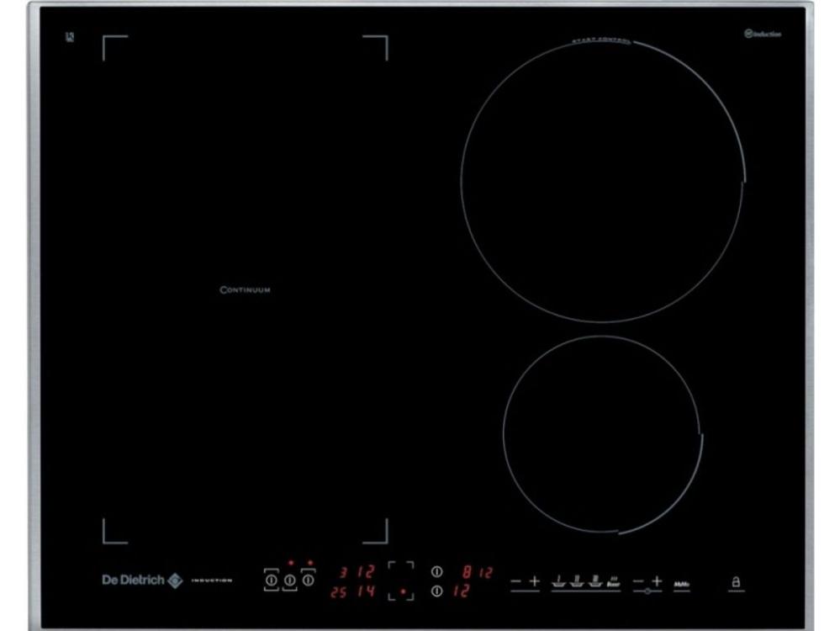Switch on the upper right zone power key
This screenshot has height=631, width=840.
point(436,571)
